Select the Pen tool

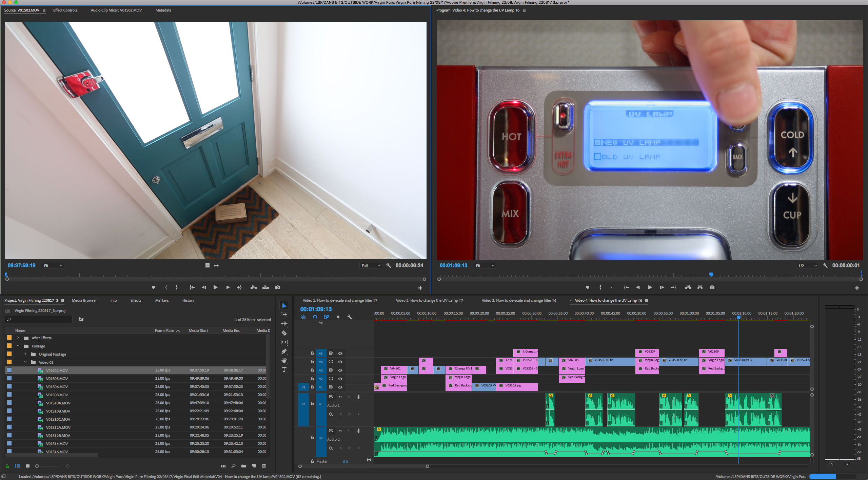[284, 351]
